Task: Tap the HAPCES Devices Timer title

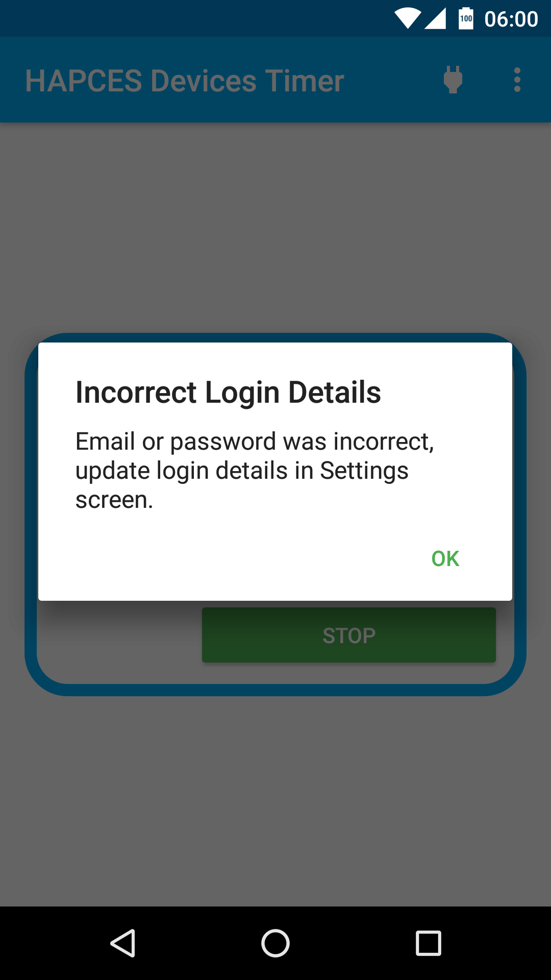Action: pos(184,81)
